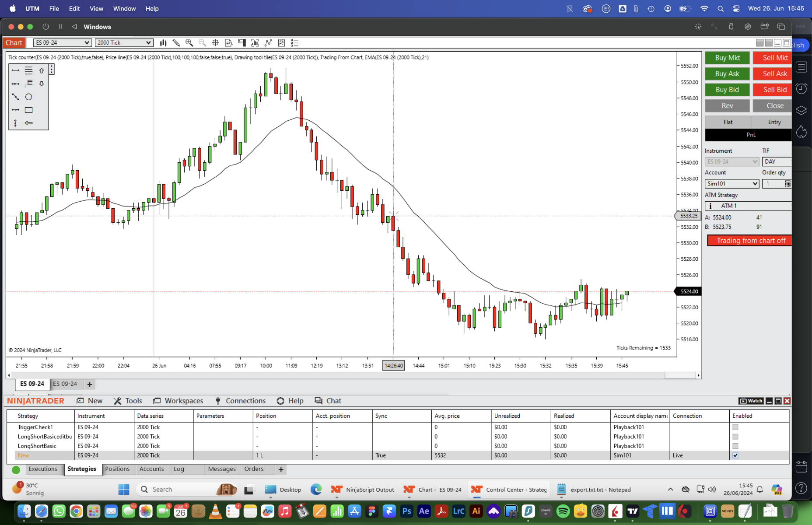Select the drawing tools pencil icon

176,42
